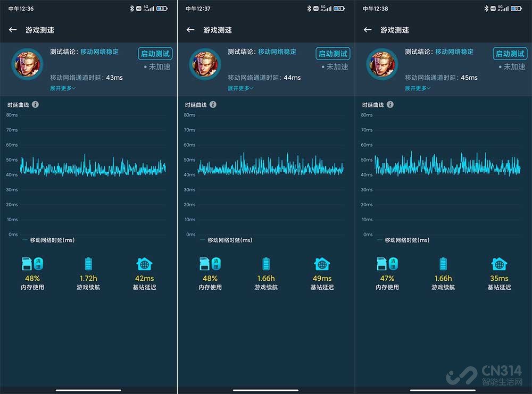The image size is (532, 394).
Task: Tap the 1.72h game battery value
Action: tap(88, 279)
